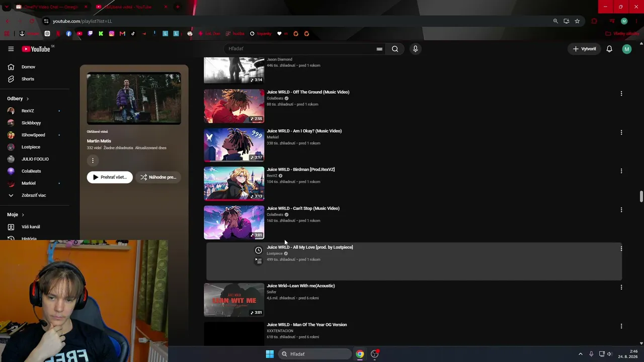Open the playlist three-dot options menu
The height and width of the screenshot is (362, 644).
(x=93, y=160)
